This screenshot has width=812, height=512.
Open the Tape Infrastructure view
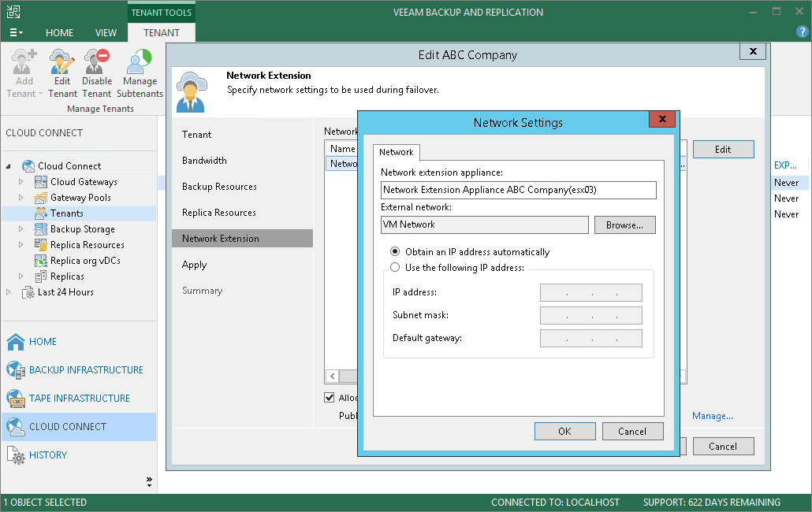tap(80, 399)
